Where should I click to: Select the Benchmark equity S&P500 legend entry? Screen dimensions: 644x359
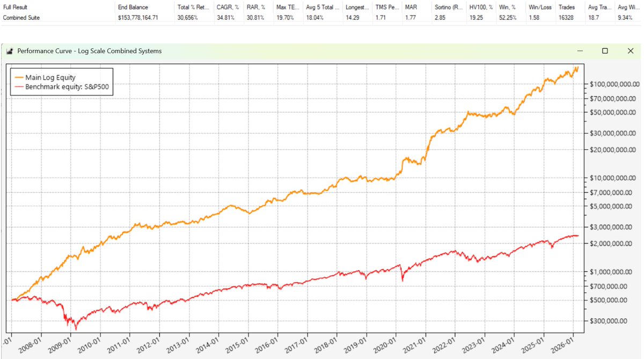click(62, 86)
